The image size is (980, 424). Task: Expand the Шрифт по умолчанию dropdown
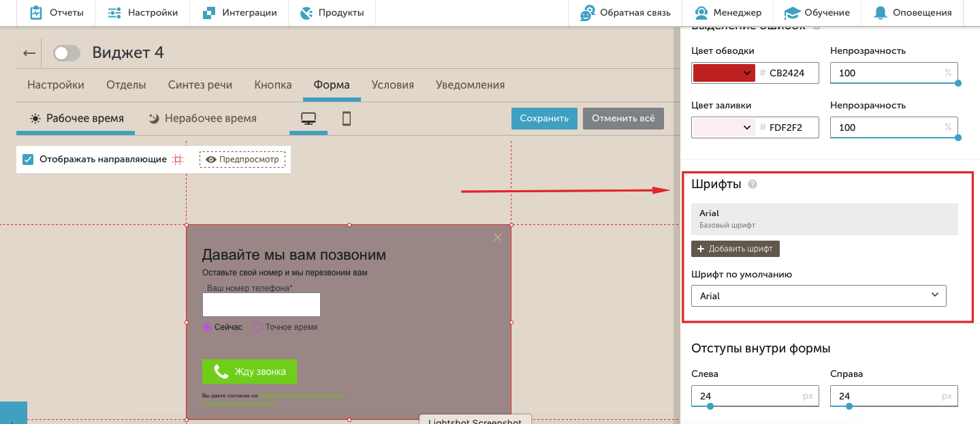click(x=818, y=296)
